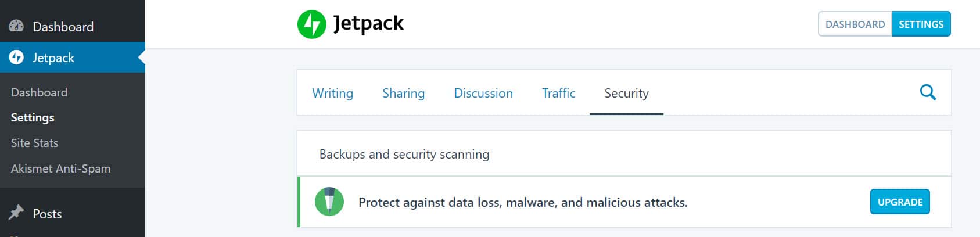980x237 pixels.
Task: Open the Writing tab
Action: click(332, 93)
